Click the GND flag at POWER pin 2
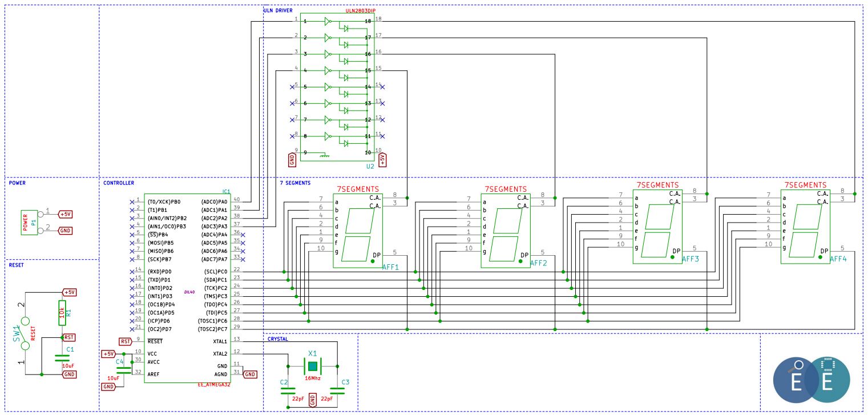Viewport: 868px width, 415px height. tap(66, 231)
